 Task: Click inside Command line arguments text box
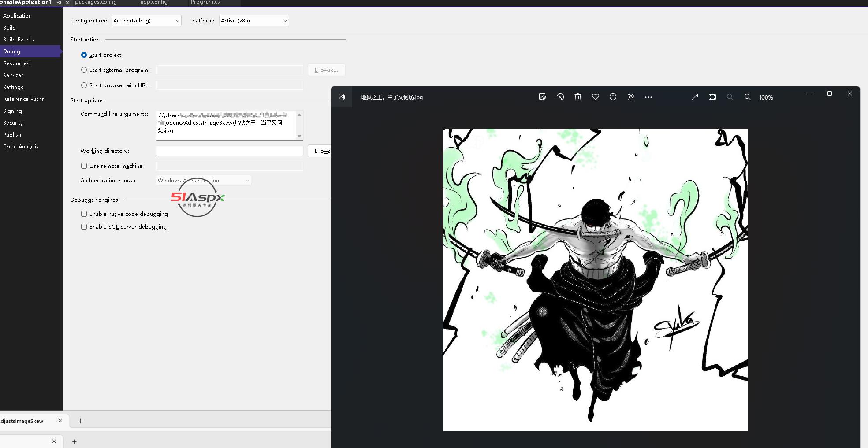tap(226, 125)
